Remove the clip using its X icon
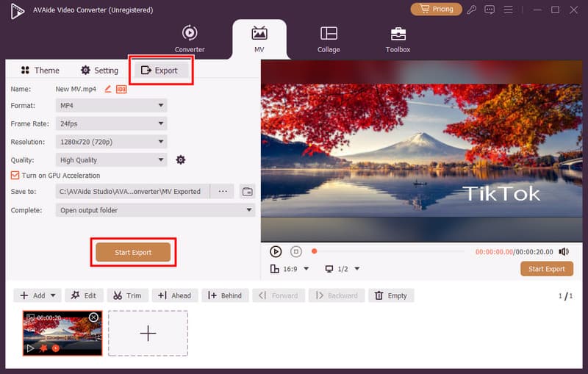 point(93,317)
